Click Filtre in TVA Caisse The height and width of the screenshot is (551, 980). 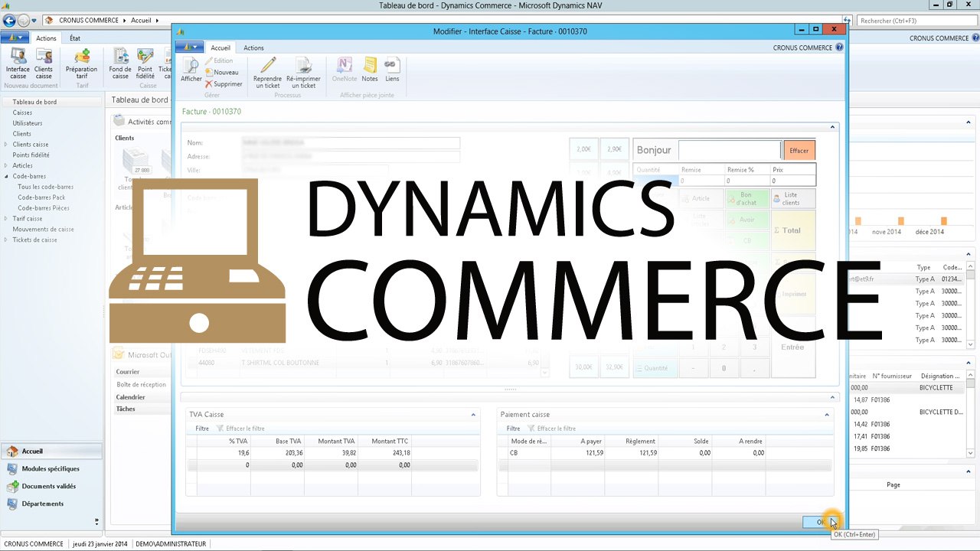202,429
